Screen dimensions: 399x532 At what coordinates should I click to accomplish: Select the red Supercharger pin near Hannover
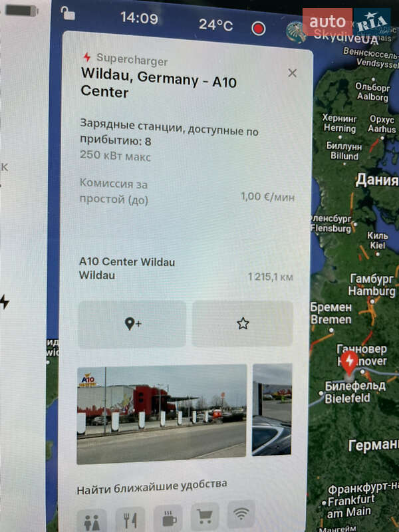pos(349,364)
